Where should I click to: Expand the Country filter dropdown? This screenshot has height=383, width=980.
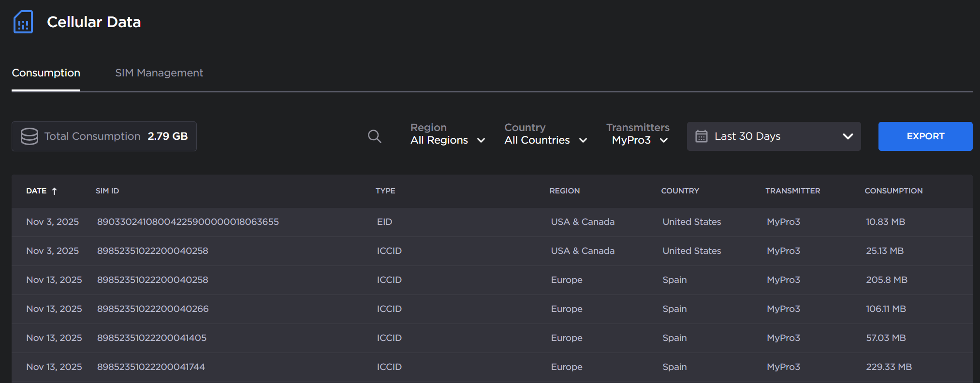pos(545,140)
